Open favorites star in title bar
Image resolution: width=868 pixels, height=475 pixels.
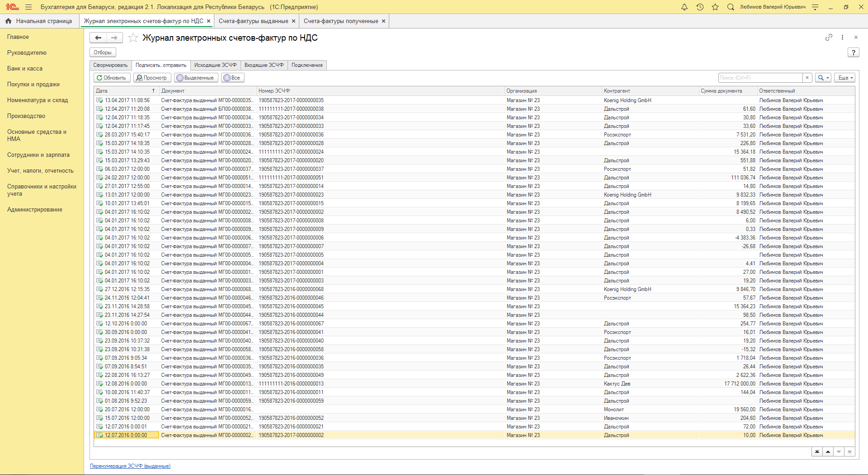pyautogui.click(x=715, y=7)
